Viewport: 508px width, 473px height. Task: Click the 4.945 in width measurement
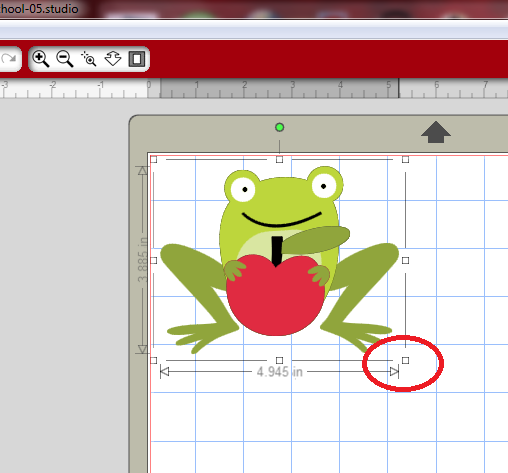pos(280,372)
